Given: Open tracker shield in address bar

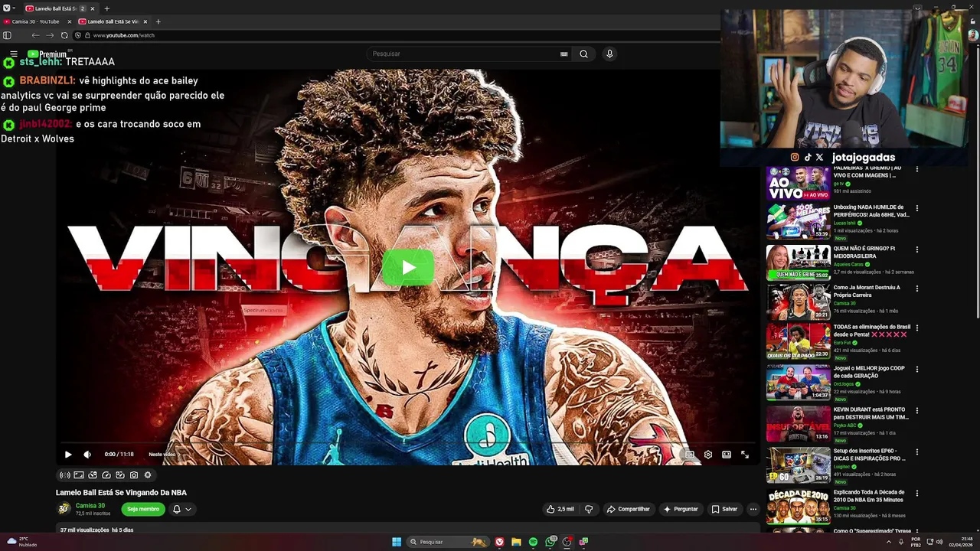Looking at the screenshot, I should click(77, 35).
